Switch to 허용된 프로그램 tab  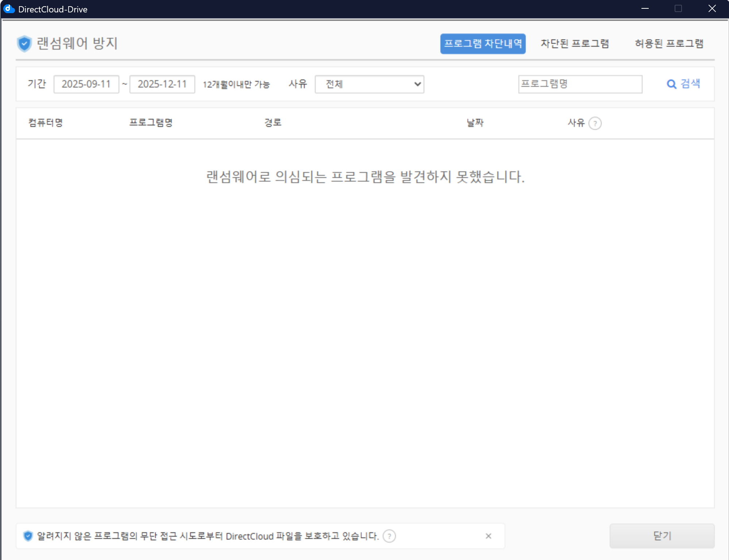point(669,44)
